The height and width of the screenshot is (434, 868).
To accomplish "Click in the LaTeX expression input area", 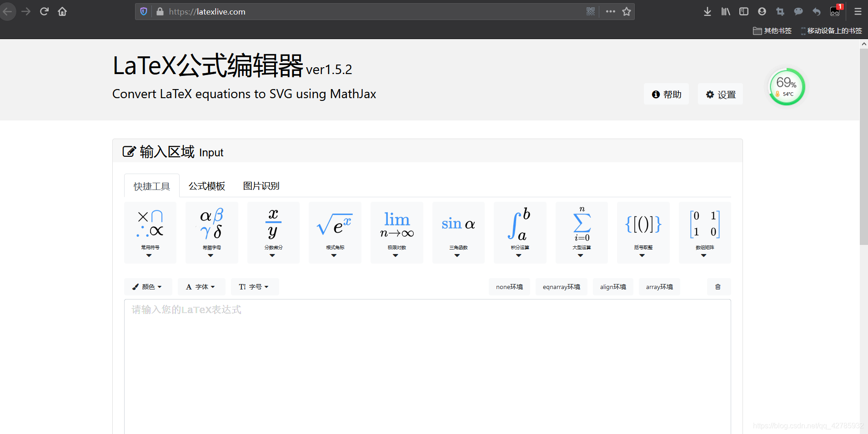I will click(427, 366).
